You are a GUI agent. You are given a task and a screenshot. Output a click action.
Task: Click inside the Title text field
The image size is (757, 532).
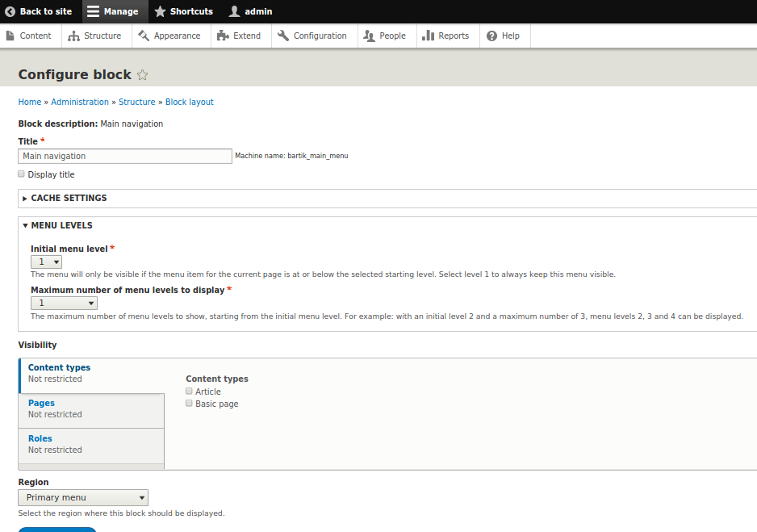click(x=124, y=156)
